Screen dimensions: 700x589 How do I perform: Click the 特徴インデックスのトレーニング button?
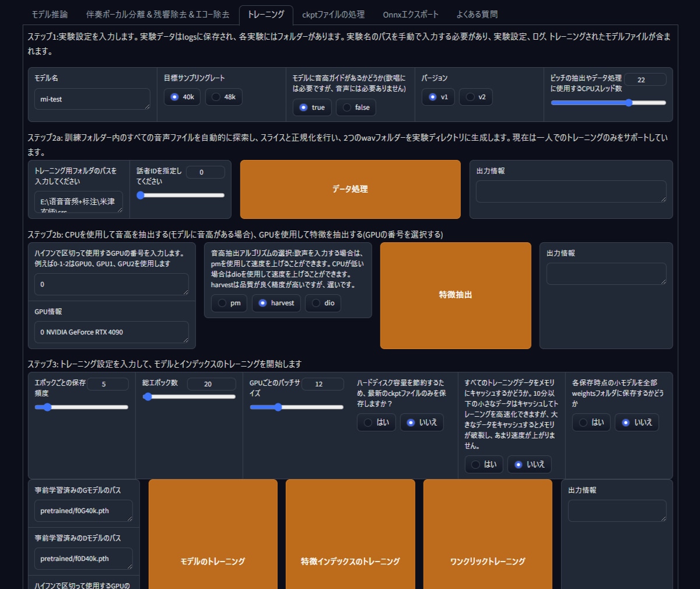(x=350, y=534)
